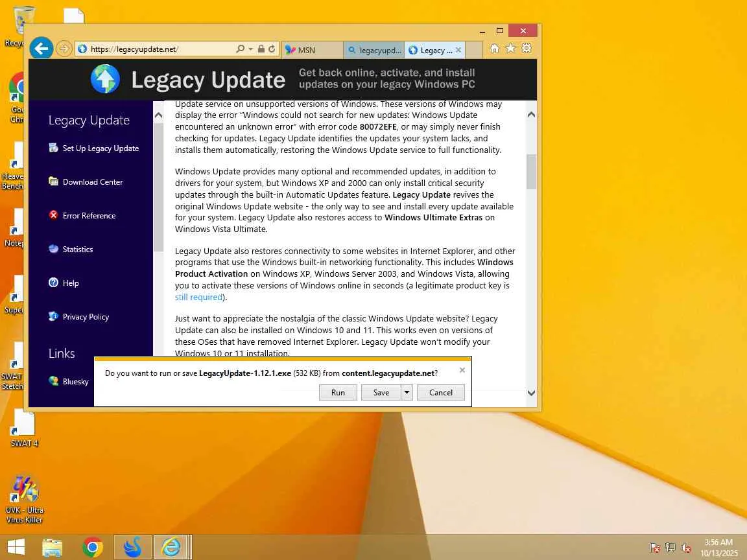Click the Help question mark icon
This screenshot has height=560, width=747.
[x=53, y=283]
